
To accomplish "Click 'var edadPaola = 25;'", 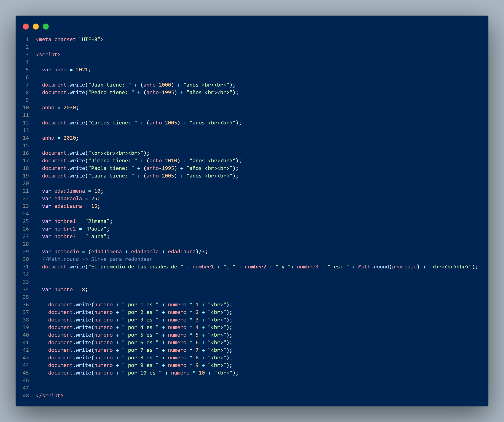I will [x=71, y=198].
